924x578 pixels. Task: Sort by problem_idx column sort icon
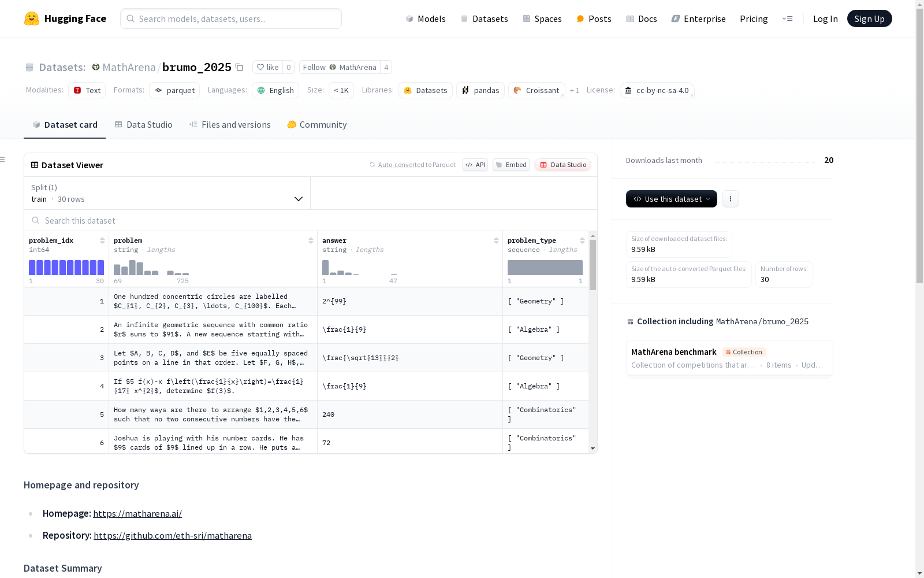(102, 240)
